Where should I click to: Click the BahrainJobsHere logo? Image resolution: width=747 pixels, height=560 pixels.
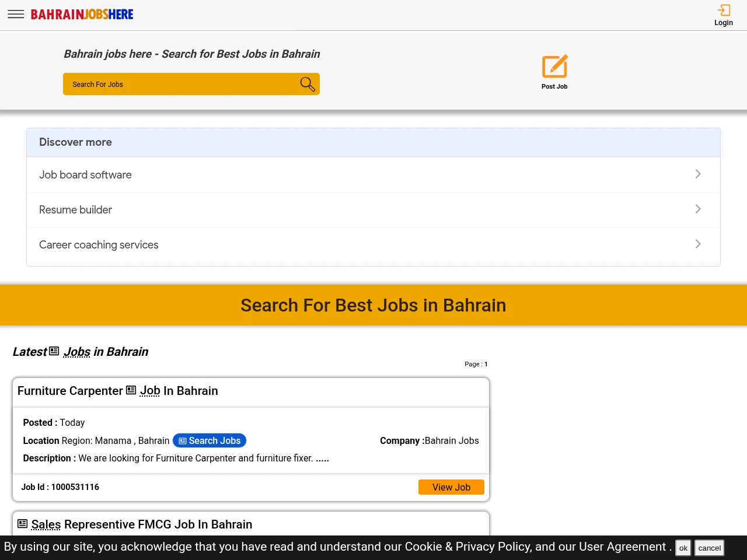click(82, 14)
